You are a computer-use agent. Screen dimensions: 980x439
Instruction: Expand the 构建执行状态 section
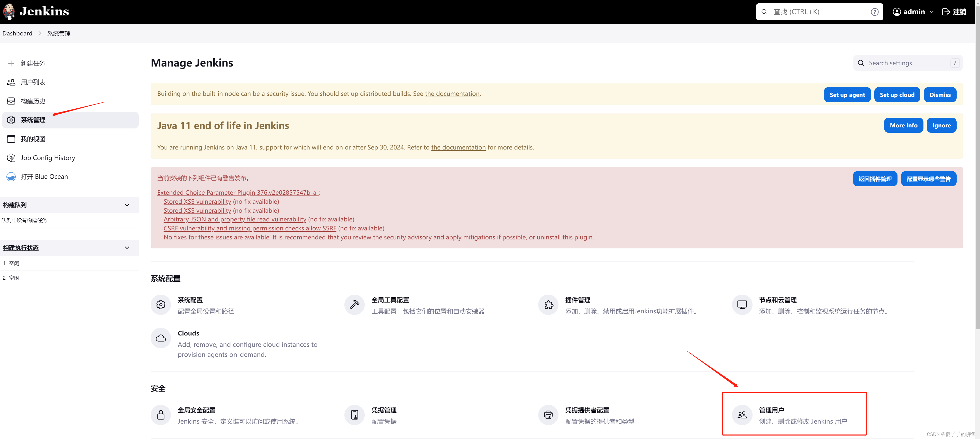[x=128, y=247]
